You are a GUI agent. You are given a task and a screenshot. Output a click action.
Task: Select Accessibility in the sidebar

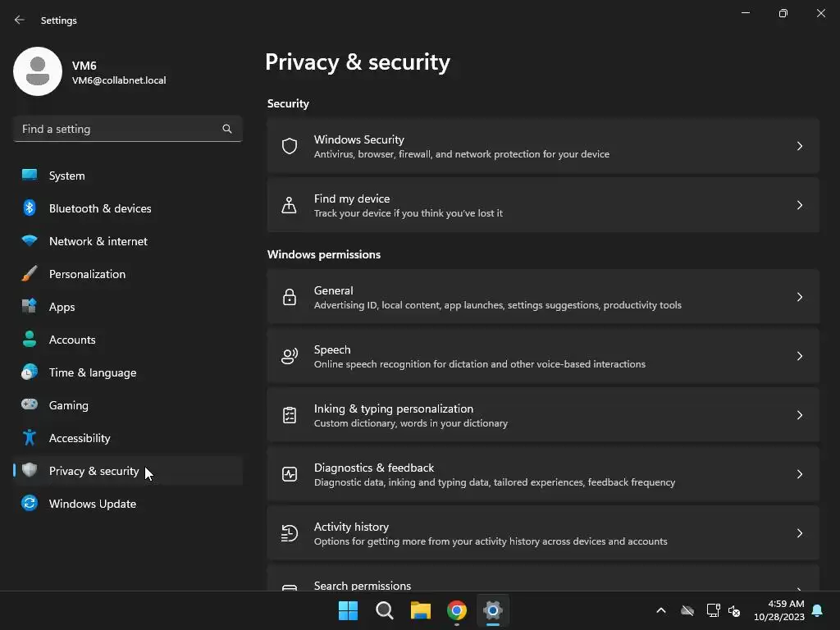pos(128,438)
